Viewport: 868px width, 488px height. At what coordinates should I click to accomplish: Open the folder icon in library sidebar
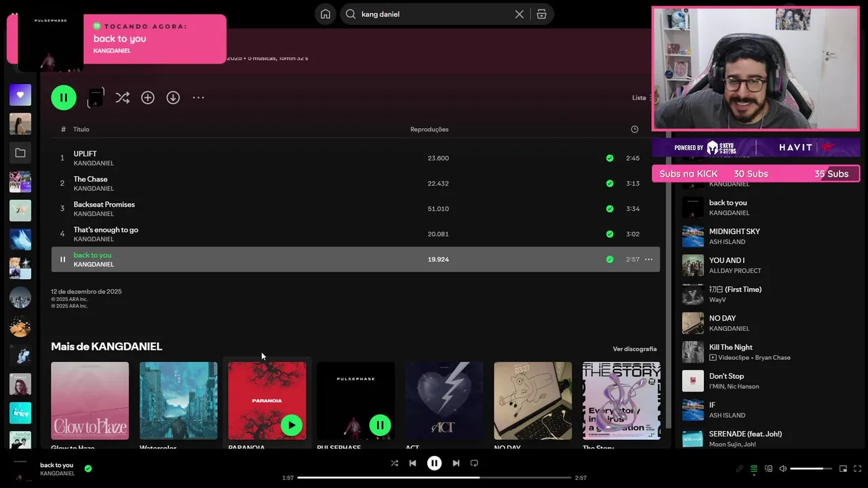point(20,153)
